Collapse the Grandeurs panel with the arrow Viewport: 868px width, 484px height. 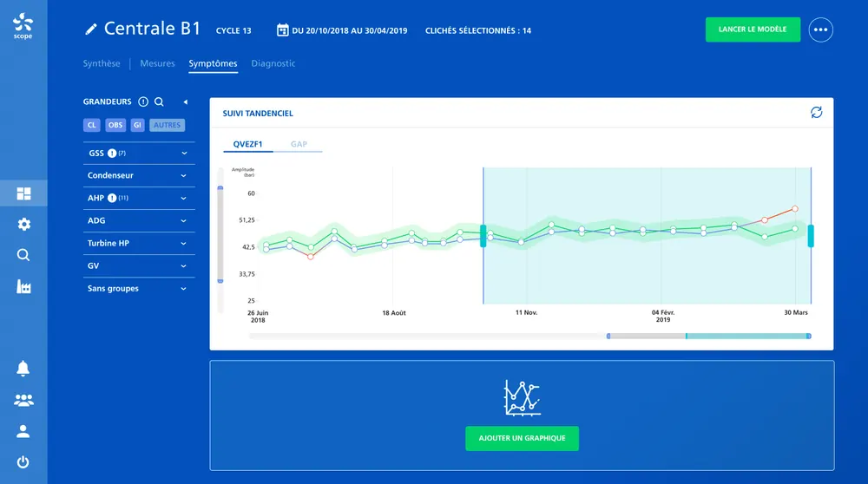[x=186, y=101]
